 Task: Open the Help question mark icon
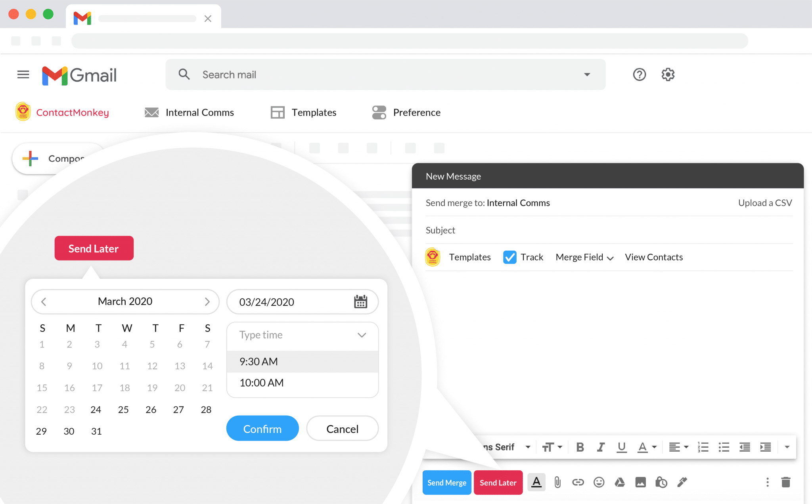click(639, 75)
